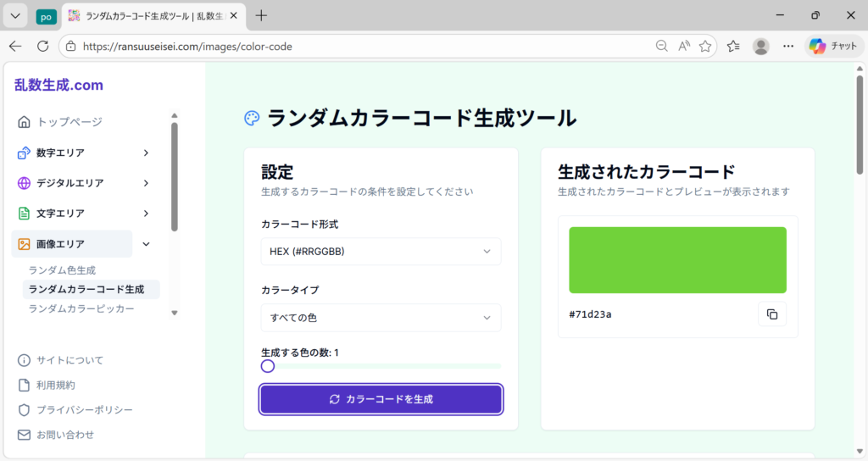This screenshot has height=461, width=868.
Task: Click the browser back arrow
Action: click(x=15, y=47)
